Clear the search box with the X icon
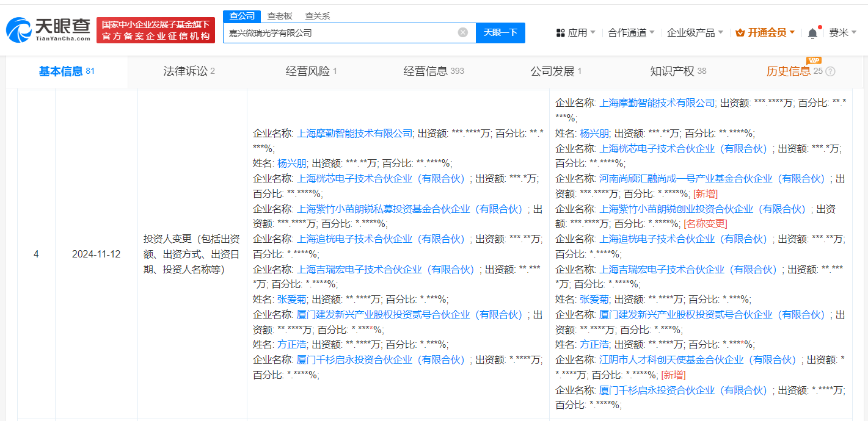The image size is (868, 421). (463, 32)
